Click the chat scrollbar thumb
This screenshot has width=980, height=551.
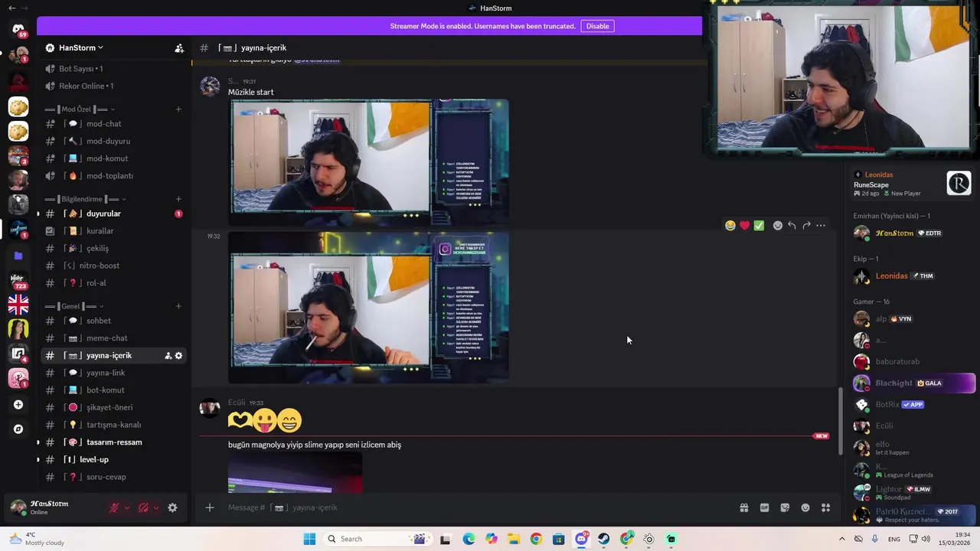(841, 421)
